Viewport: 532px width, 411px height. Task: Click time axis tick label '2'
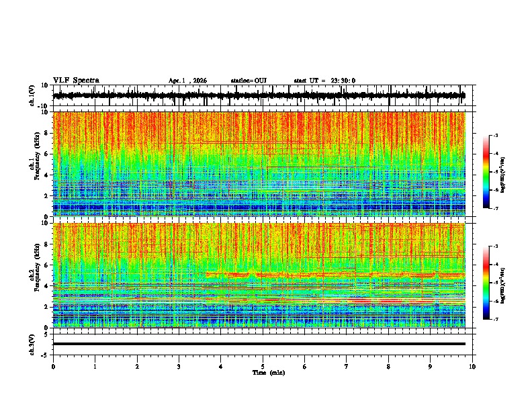pyautogui.click(x=137, y=367)
